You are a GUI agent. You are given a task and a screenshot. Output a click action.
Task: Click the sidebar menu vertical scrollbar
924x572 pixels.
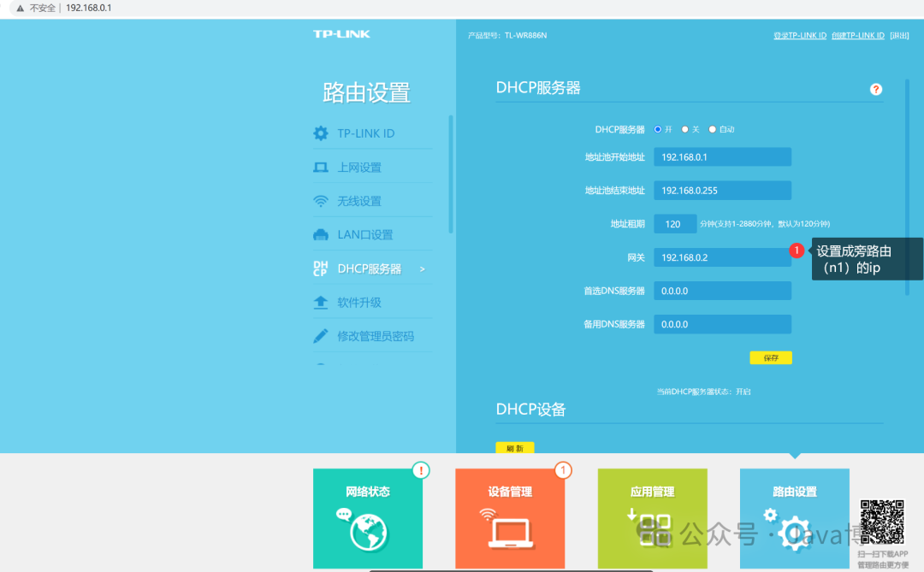click(451, 171)
